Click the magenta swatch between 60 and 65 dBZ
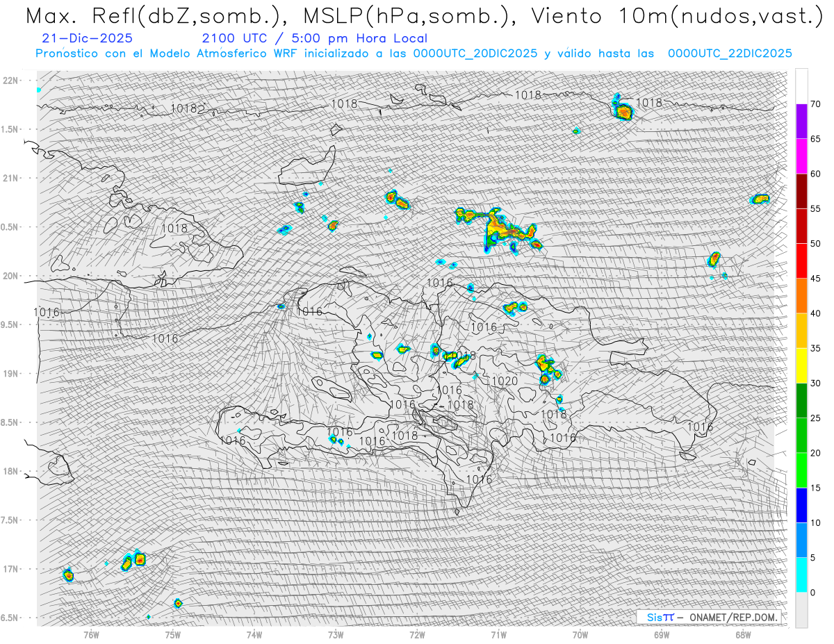This screenshot has width=834, height=644. pos(801,156)
